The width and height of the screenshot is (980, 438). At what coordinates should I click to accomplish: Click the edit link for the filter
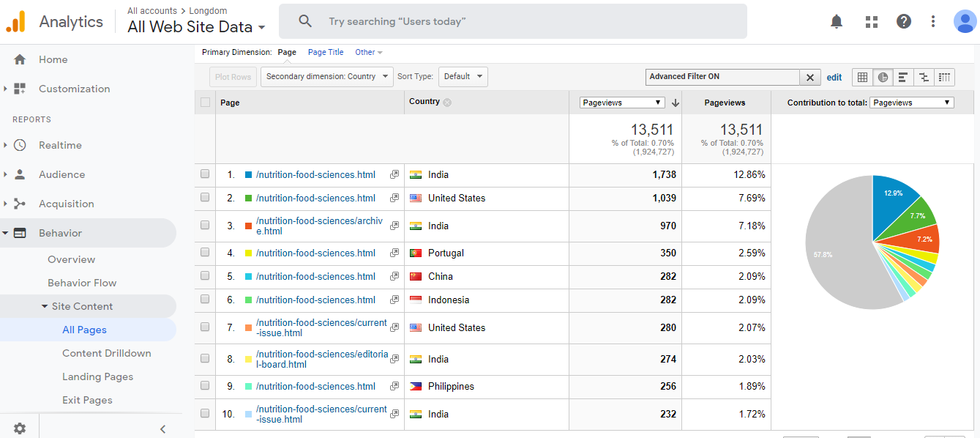click(x=834, y=77)
